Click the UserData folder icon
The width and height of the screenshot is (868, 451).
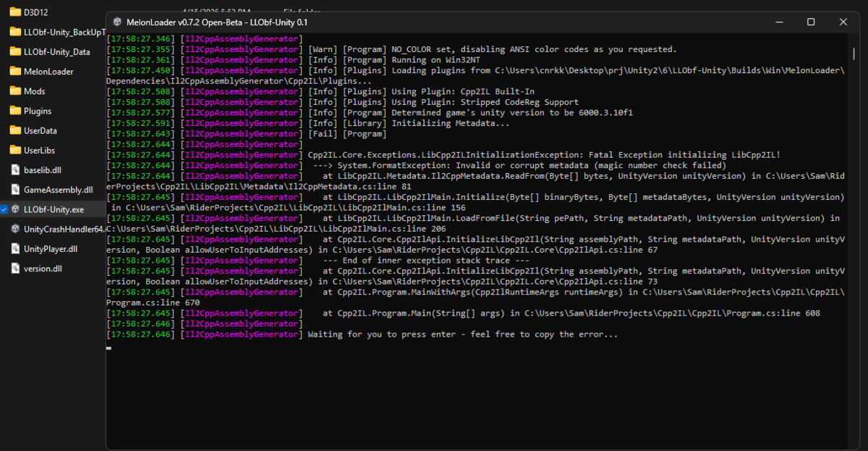[x=15, y=130]
